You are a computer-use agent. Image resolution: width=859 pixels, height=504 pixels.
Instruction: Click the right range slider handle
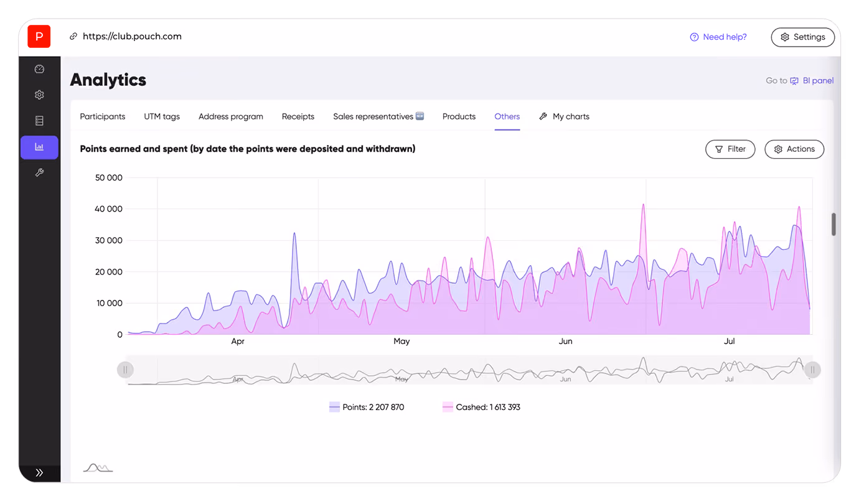812,370
